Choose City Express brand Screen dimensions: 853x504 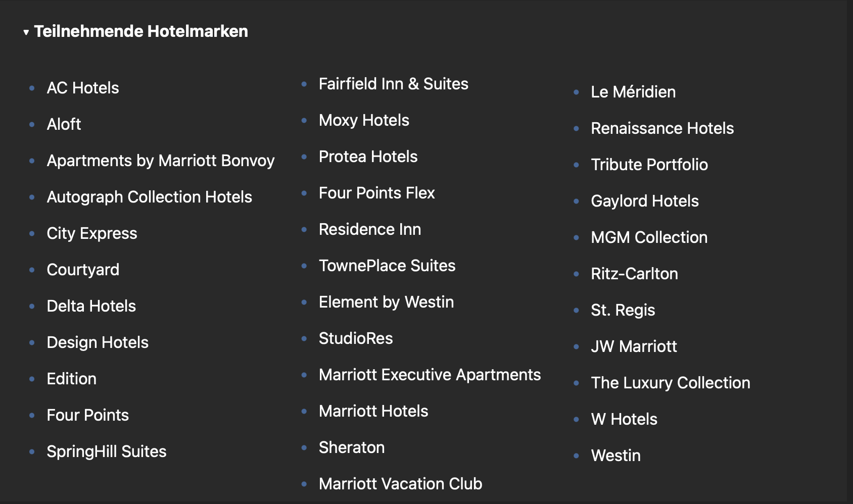coord(92,233)
